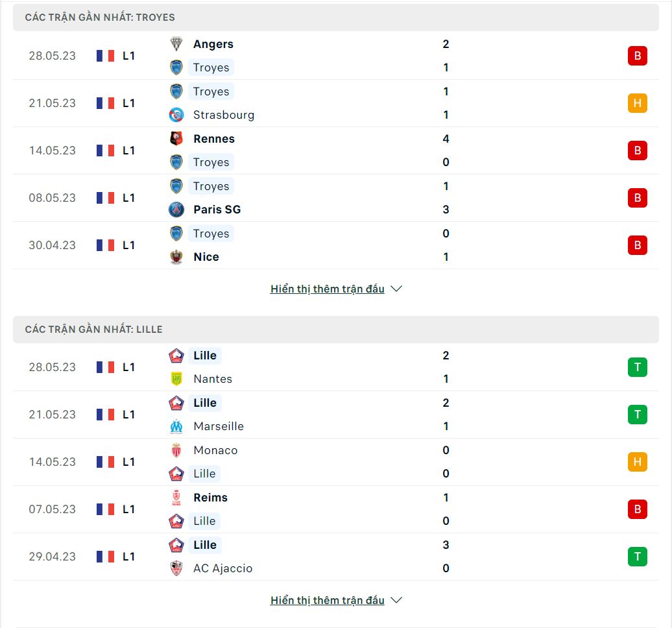Click the Angers club crest icon
Image resolution: width=672 pixels, height=628 pixels.
(x=176, y=43)
